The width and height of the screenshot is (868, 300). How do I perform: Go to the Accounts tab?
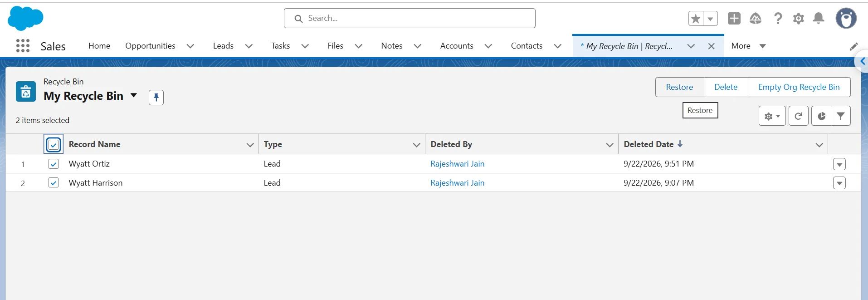click(457, 46)
